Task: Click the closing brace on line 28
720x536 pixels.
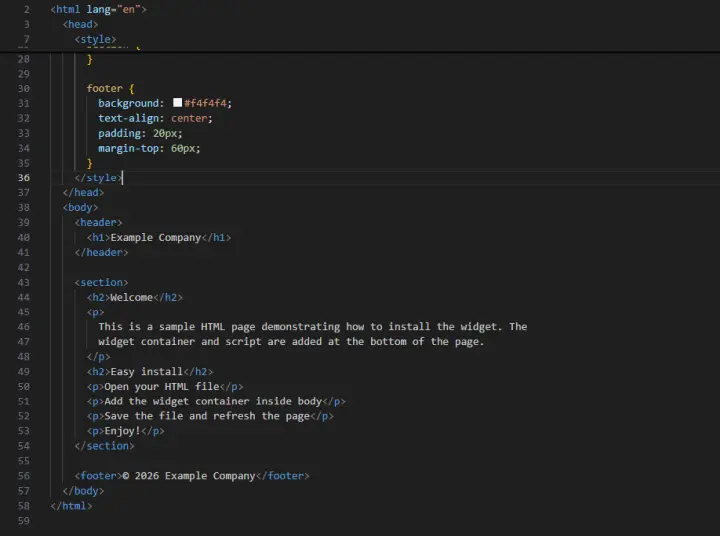Action: coord(90,59)
